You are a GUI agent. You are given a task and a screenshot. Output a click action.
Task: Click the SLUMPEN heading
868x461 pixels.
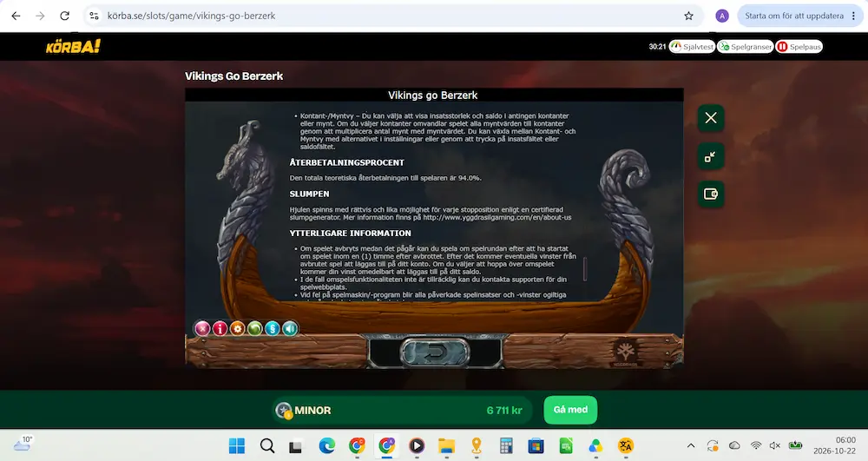click(x=310, y=194)
